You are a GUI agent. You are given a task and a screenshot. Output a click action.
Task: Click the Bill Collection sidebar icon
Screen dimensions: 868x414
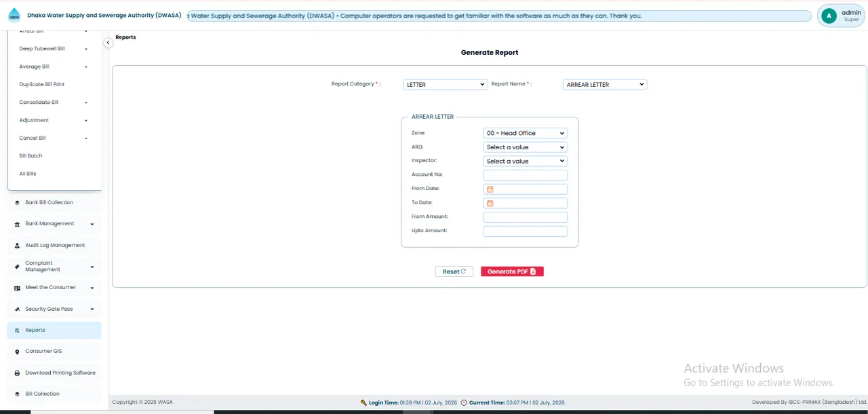[x=17, y=394]
